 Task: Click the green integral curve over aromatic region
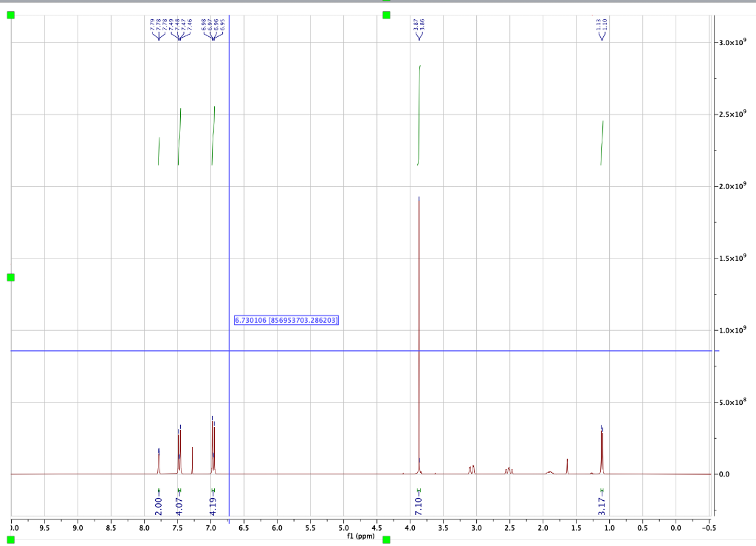pos(179,137)
